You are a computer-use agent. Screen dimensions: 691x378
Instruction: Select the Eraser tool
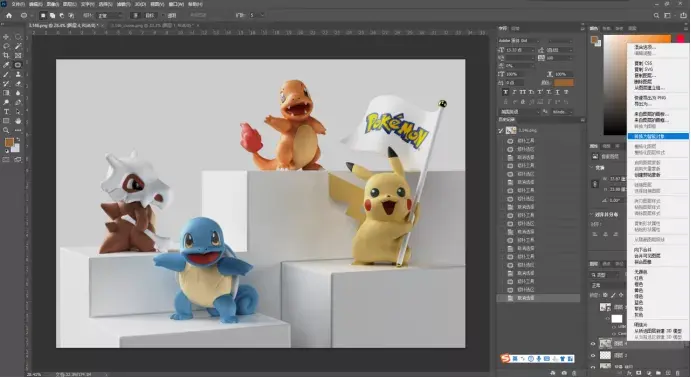pos(18,84)
